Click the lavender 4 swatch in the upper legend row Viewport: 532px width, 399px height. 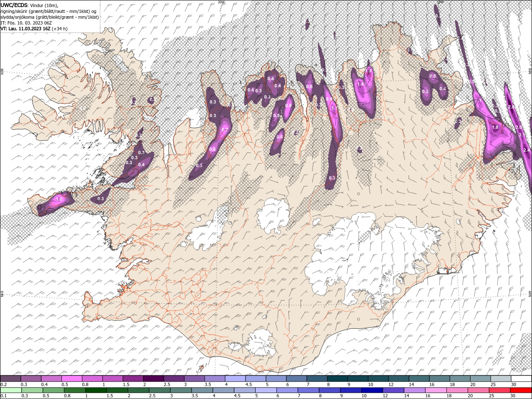(x=235, y=379)
